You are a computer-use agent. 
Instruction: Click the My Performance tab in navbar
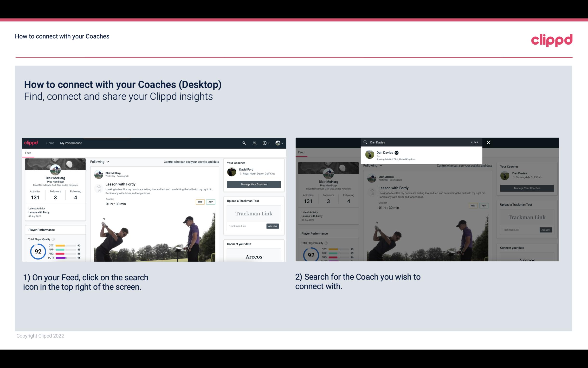(x=71, y=143)
